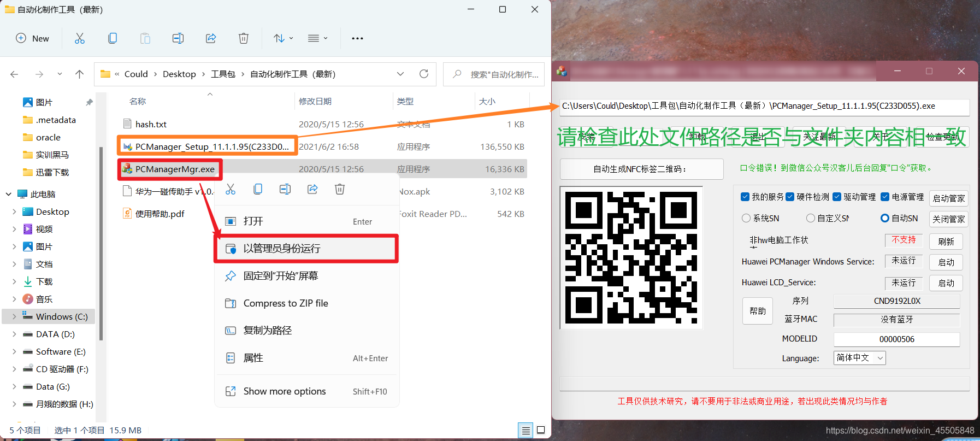Click the 启动管家 button
The width and height of the screenshot is (980, 441).
949,198
